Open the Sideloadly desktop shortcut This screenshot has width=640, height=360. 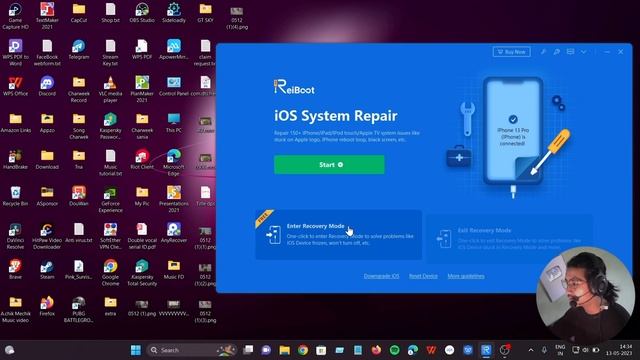(x=174, y=13)
